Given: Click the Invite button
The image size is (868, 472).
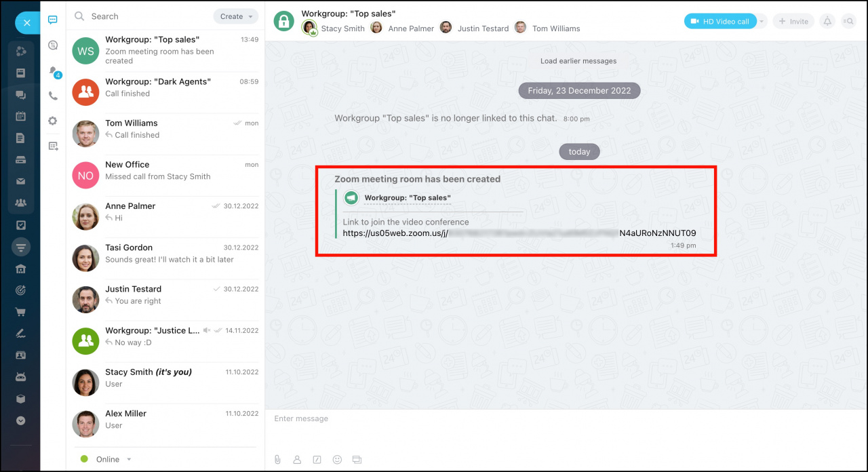Looking at the screenshot, I should click(x=793, y=21).
